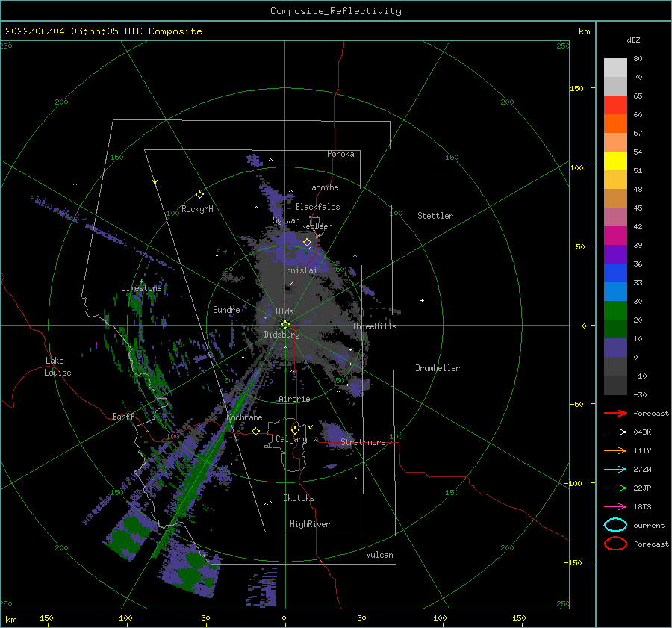This screenshot has height=628, width=672.
Task: Click the Blackfalds city label
Action: pyautogui.click(x=317, y=207)
